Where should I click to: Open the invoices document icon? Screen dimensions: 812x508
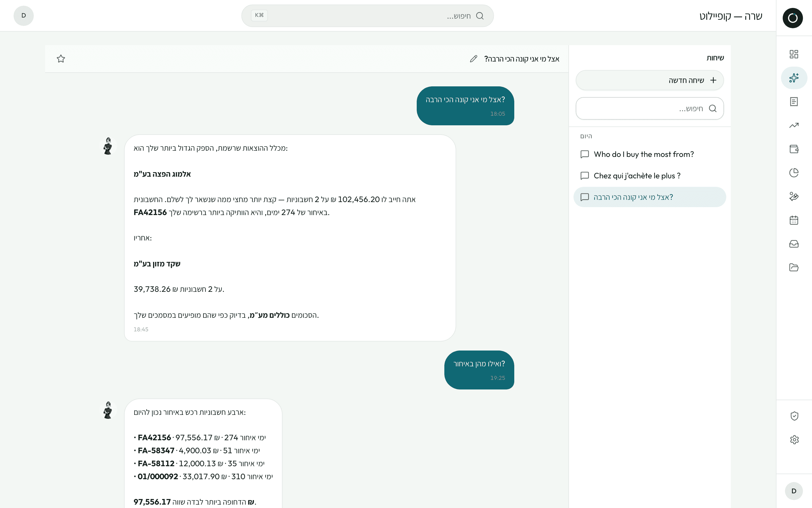[x=794, y=102]
